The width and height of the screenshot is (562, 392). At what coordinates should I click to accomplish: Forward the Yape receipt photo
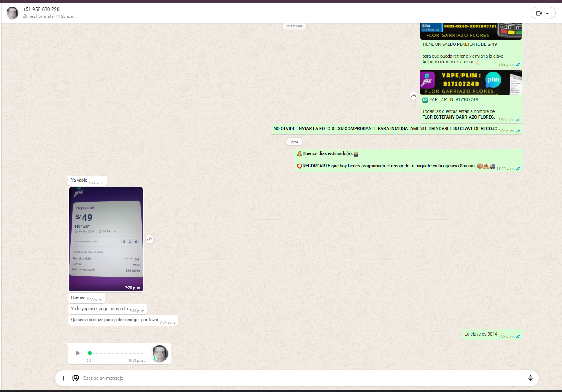click(x=150, y=239)
